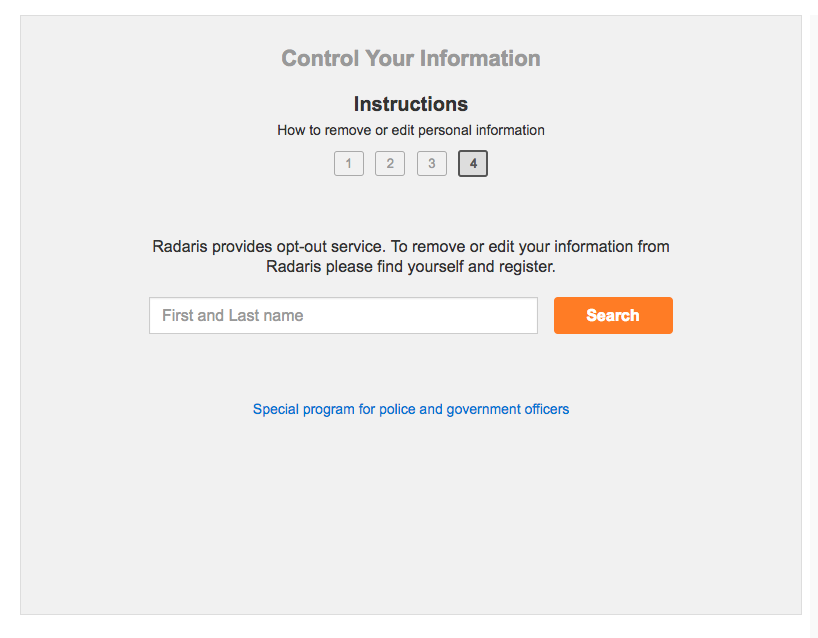Open the special program for police officers link
The image size is (818, 638).
(x=410, y=409)
